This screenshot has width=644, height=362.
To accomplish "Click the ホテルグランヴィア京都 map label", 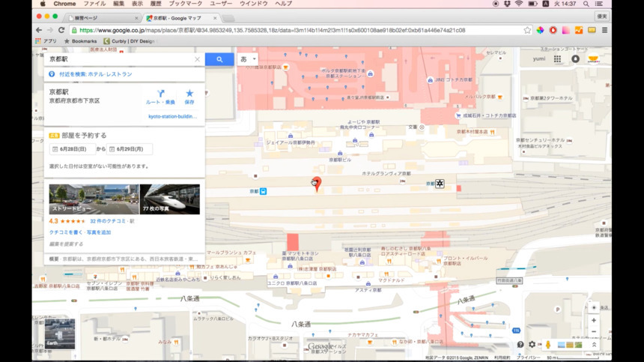I will pos(386,174).
